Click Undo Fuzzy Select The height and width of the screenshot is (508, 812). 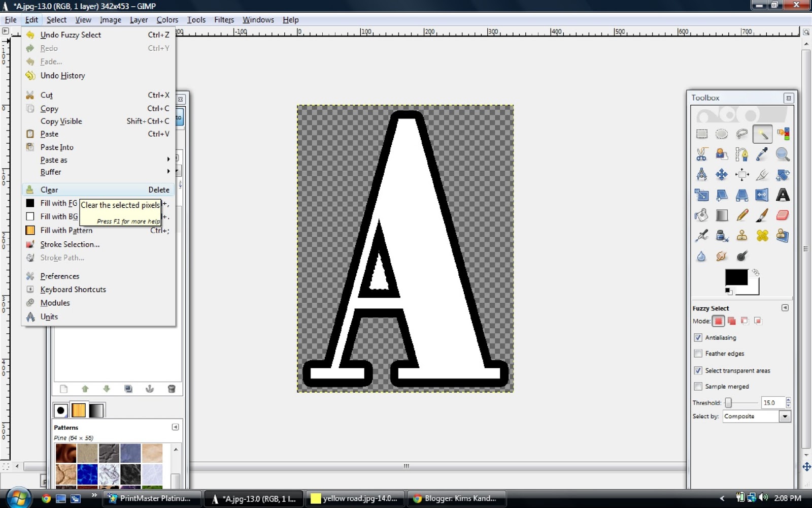[x=98, y=35]
